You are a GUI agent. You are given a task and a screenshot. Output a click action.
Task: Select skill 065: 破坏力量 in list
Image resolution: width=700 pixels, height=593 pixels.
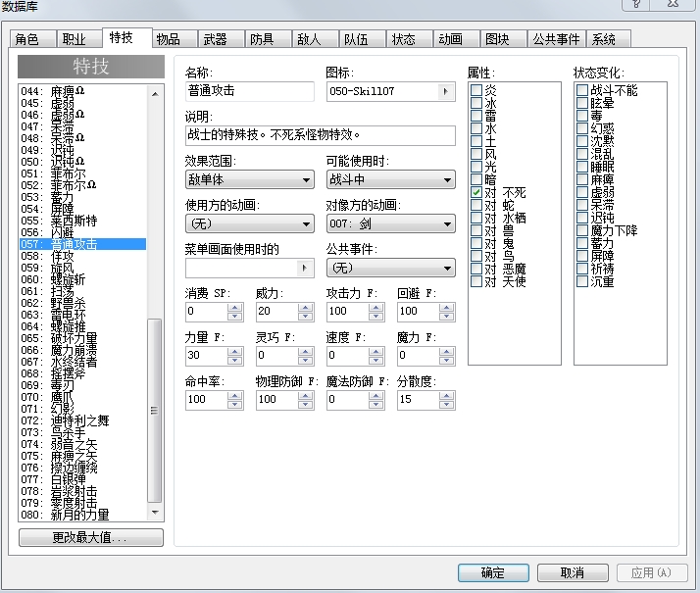83,338
